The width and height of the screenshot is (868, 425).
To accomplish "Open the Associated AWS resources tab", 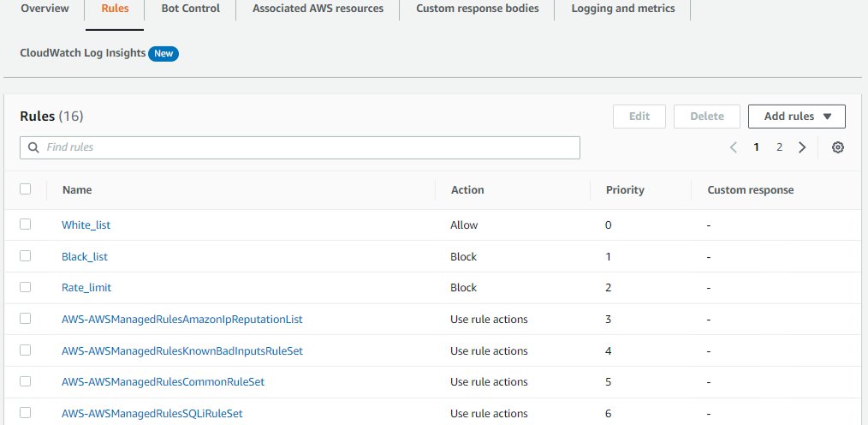I will (318, 9).
